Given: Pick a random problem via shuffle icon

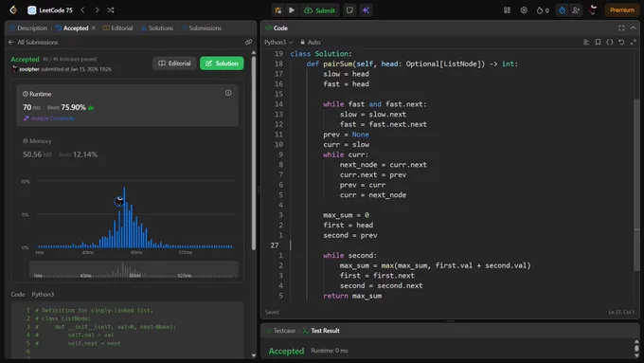Looking at the screenshot, I should [111, 10].
